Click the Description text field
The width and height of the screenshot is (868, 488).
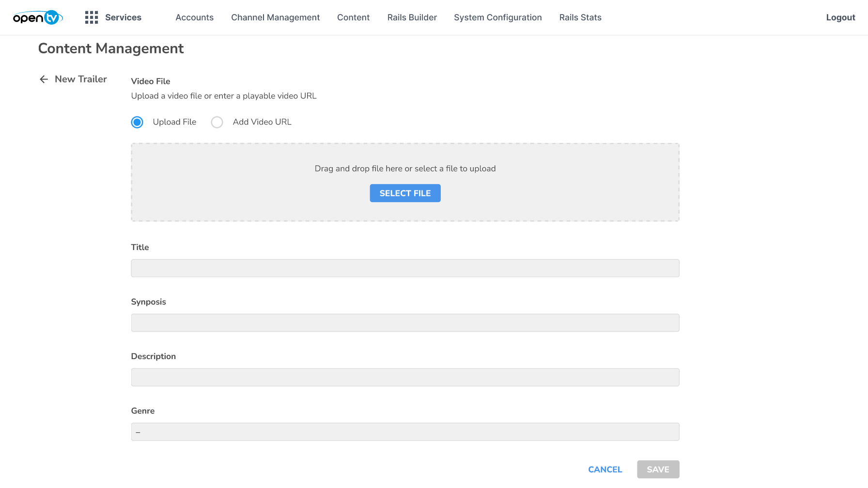coord(405,377)
